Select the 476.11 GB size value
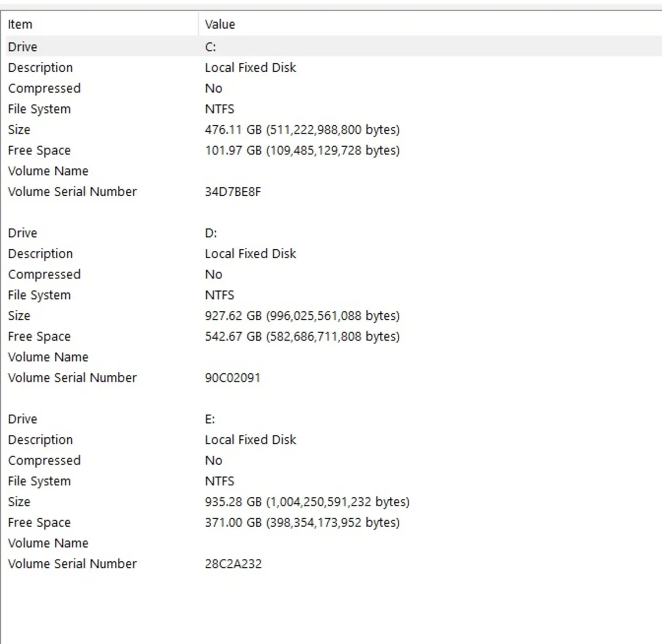662x644 pixels. click(x=302, y=130)
